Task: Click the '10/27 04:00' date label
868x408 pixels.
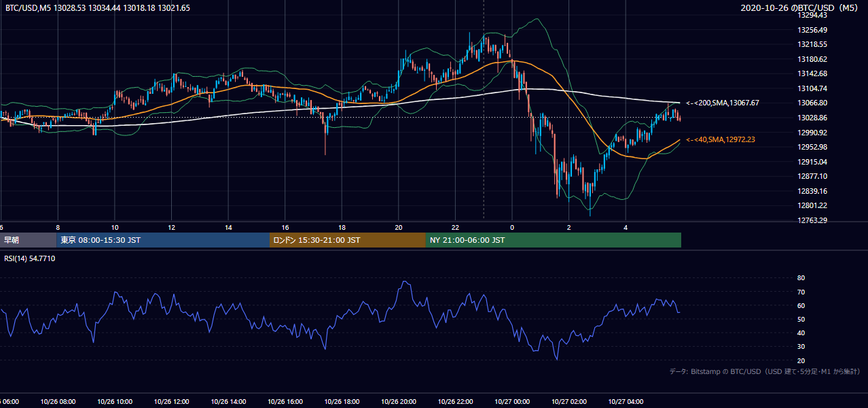Action: pos(626,402)
